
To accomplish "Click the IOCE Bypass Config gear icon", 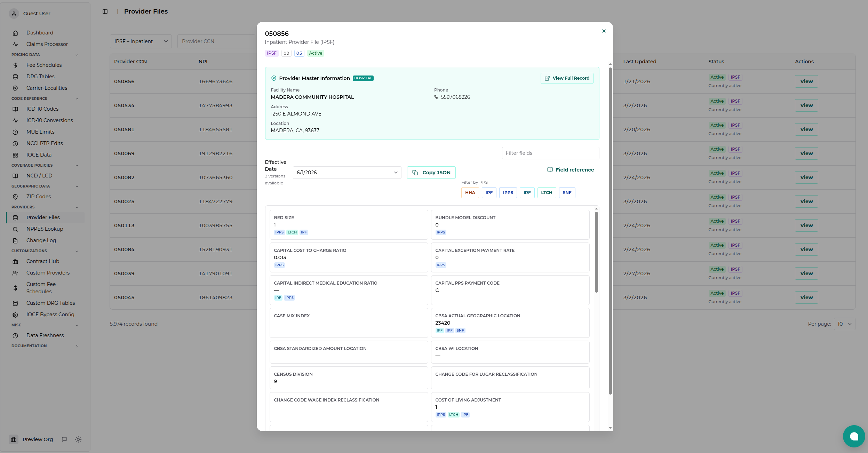I will tap(15, 315).
